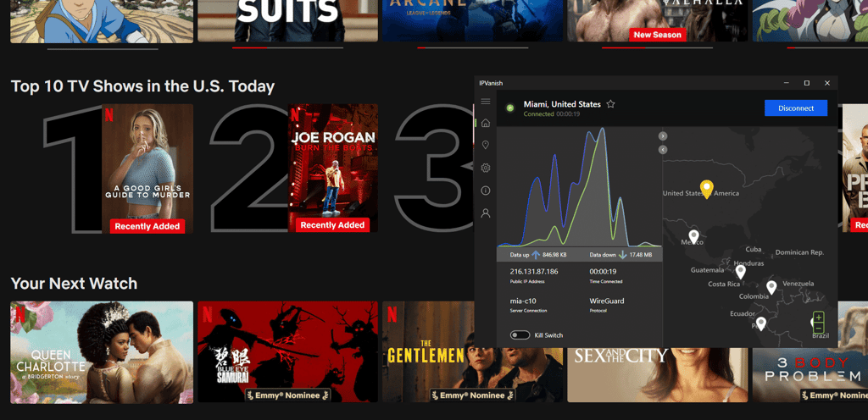Click the green connection status icon
This screenshot has height=420, width=868.
tap(509, 108)
